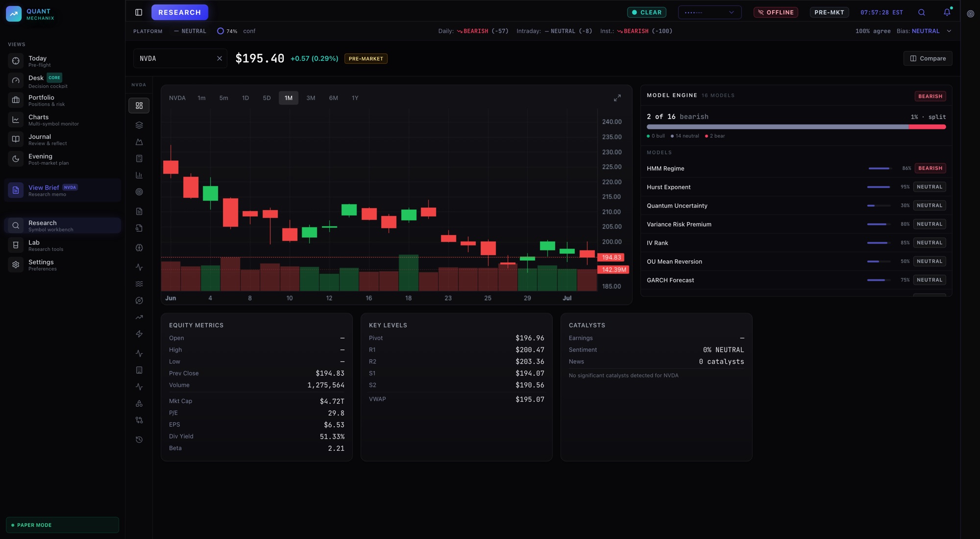
Task: Open the notifications bell
Action: coord(947,12)
